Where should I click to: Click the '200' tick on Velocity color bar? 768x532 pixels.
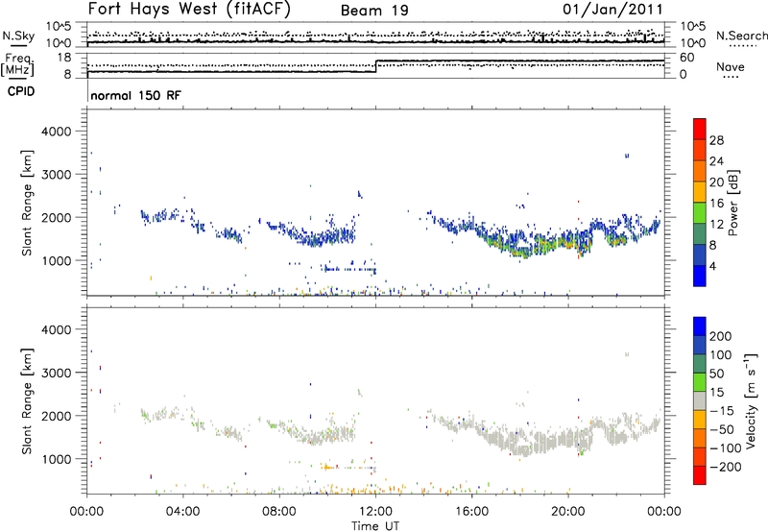pos(721,336)
